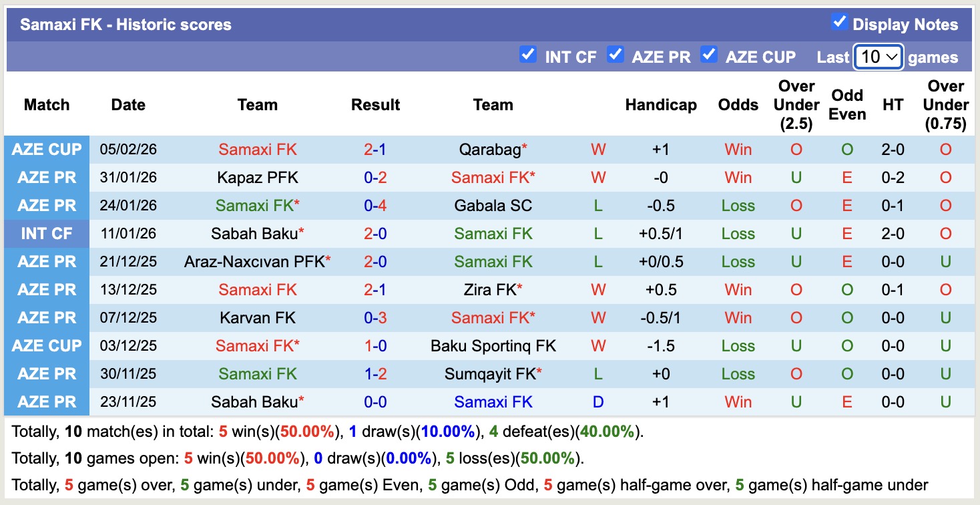980x505 pixels.
Task: Click the Sumqayit FK team link
Action: coord(490,374)
